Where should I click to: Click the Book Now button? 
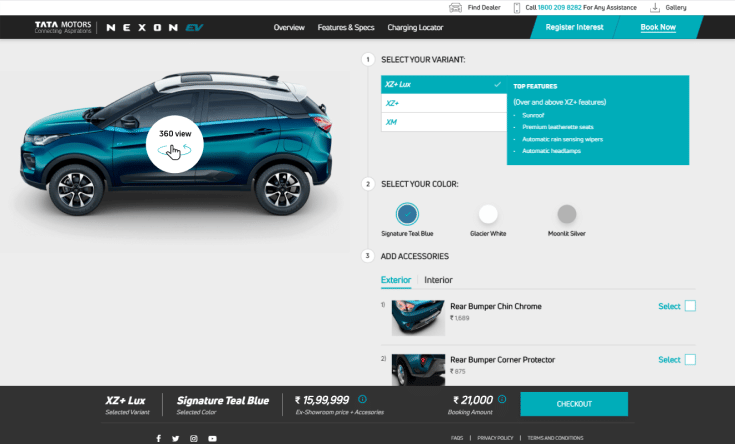pos(658,27)
